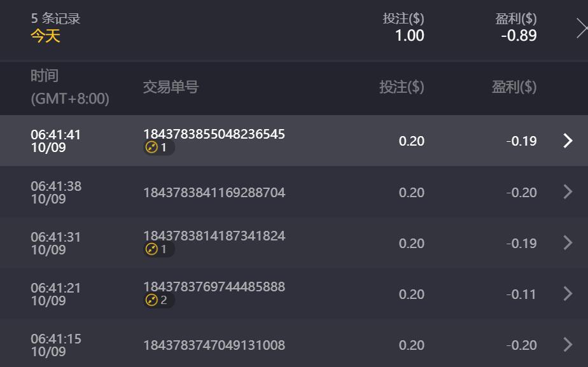Expand the 06:41:21 record chevron
The height and width of the screenshot is (367, 588).
click(568, 294)
